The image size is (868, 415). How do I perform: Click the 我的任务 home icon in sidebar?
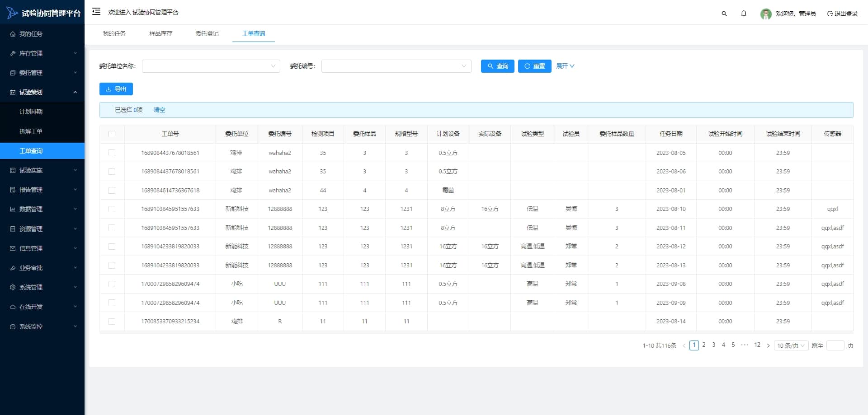[x=13, y=34]
